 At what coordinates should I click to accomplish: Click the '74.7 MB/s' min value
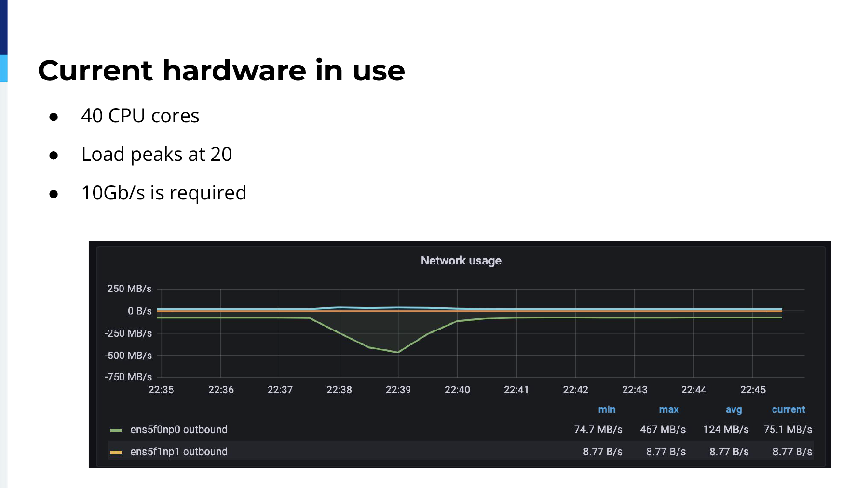pyautogui.click(x=598, y=430)
